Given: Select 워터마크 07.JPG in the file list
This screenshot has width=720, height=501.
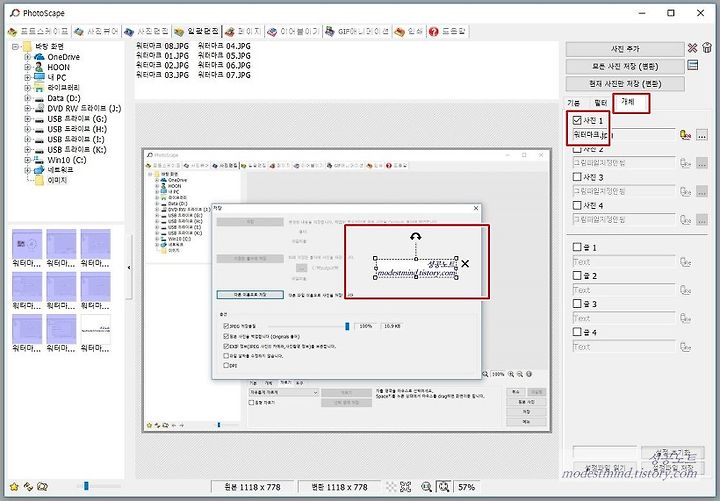Looking at the screenshot, I should [224, 75].
